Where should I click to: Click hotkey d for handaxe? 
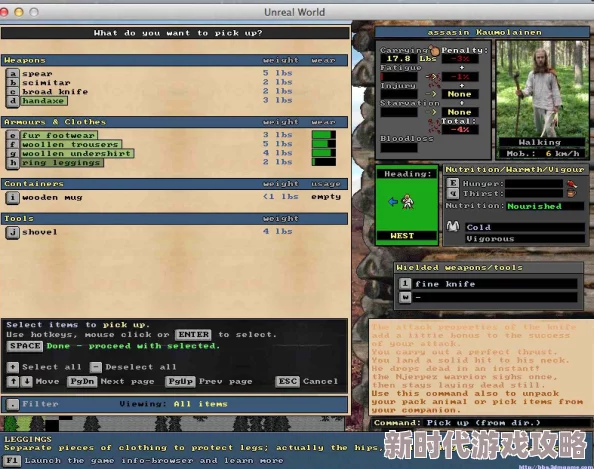[x=13, y=101]
